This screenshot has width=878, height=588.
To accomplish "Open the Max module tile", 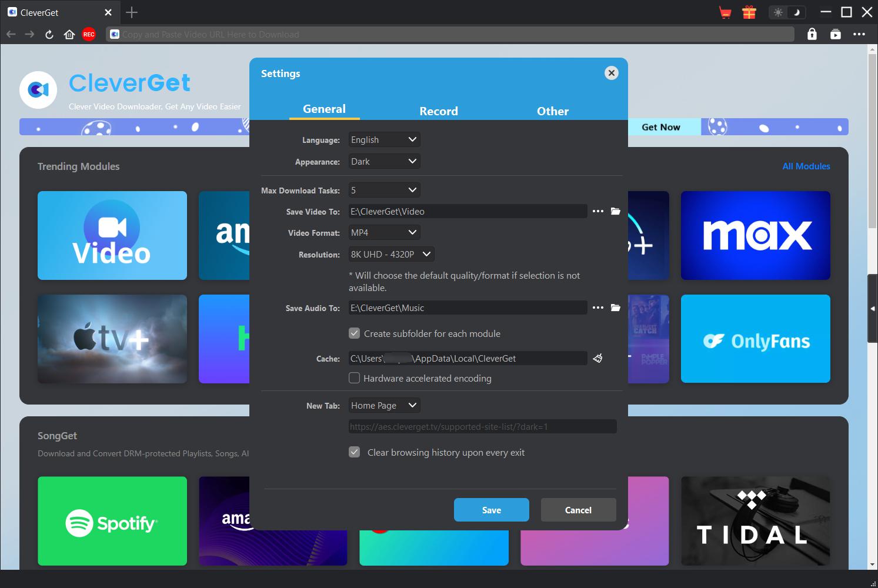I will pyautogui.click(x=756, y=235).
